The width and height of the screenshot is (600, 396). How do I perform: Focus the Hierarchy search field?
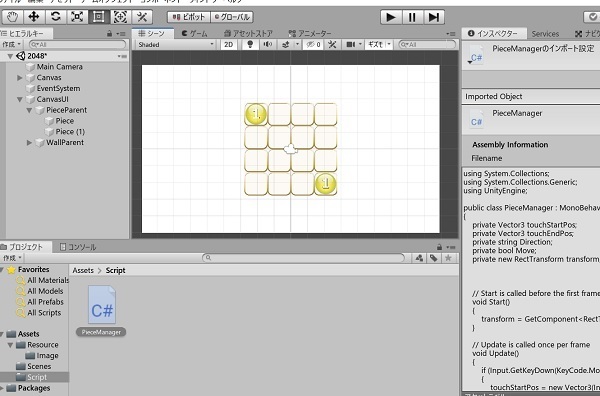(77, 45)
